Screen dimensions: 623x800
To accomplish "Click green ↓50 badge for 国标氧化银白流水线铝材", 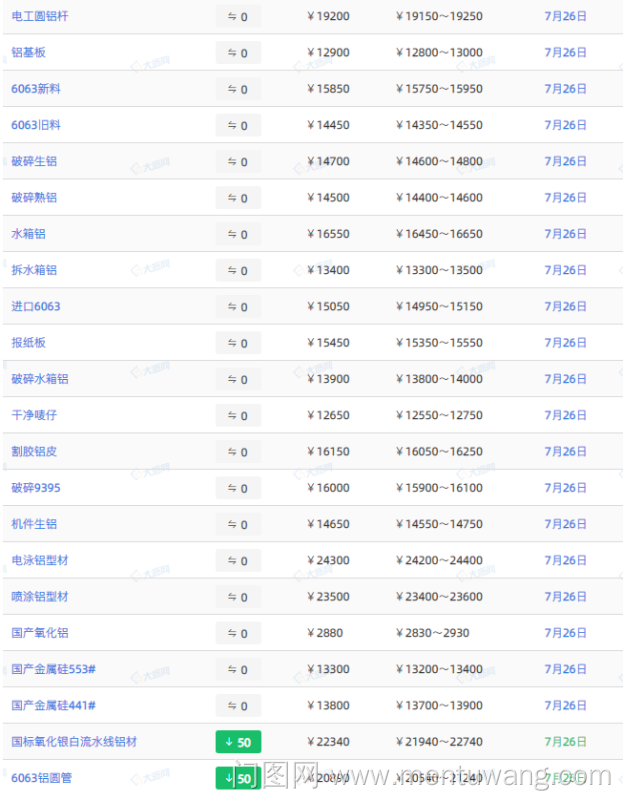I will [x=238, y=742].
